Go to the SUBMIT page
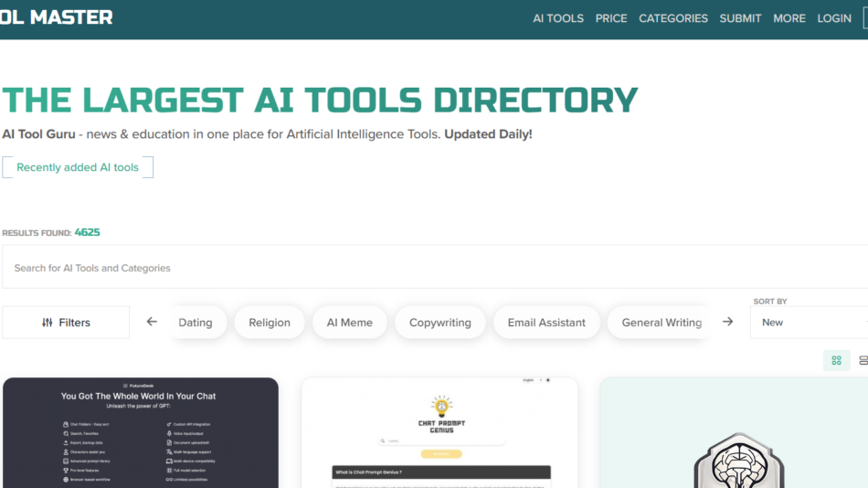Screen dimensions: 868x488 coord(740,18)
